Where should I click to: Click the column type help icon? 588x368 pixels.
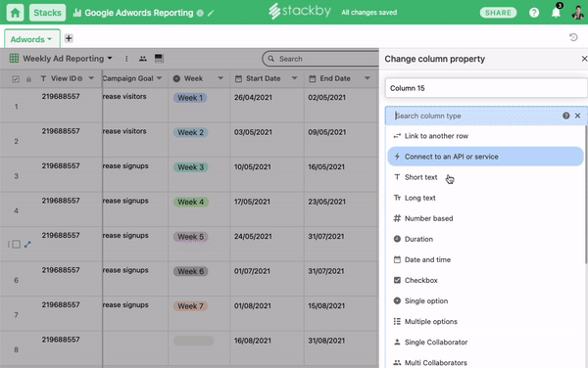point(565,115)
